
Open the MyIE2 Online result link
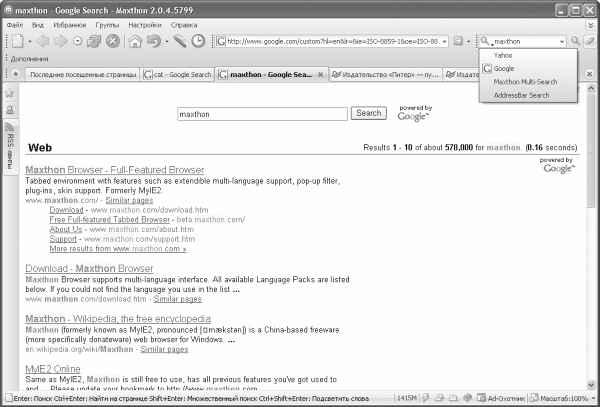coord(53,369)
